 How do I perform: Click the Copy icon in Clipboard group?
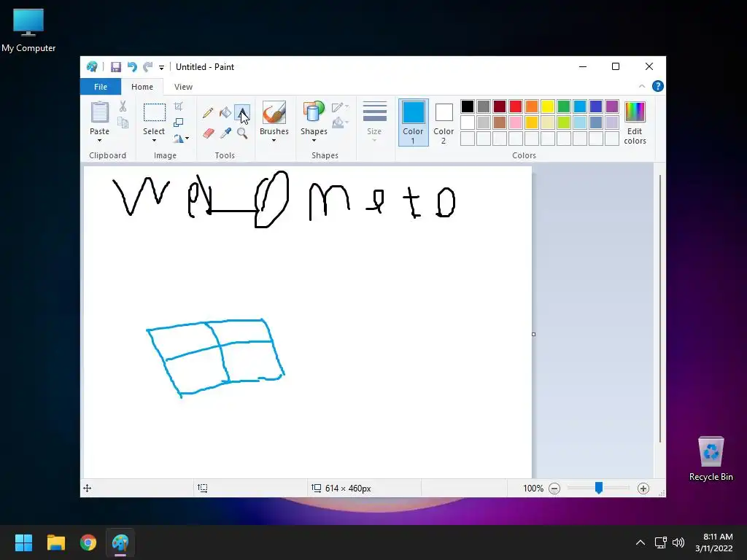click(x=123, y=122)
